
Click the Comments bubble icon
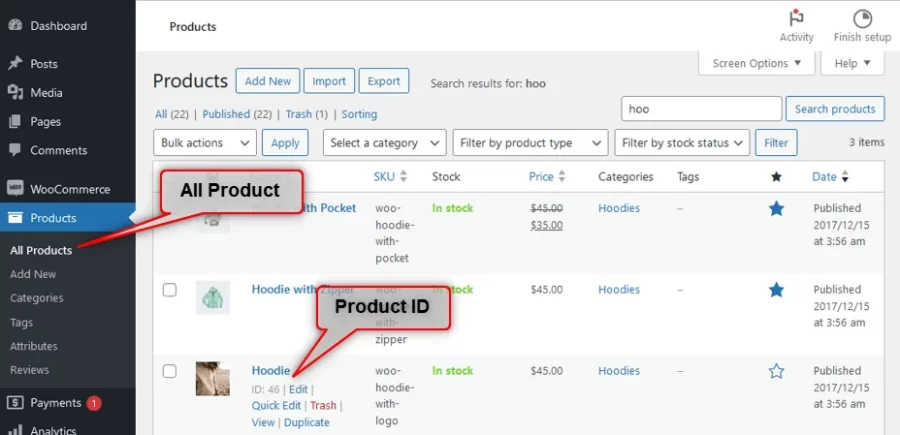pos(15,150)
